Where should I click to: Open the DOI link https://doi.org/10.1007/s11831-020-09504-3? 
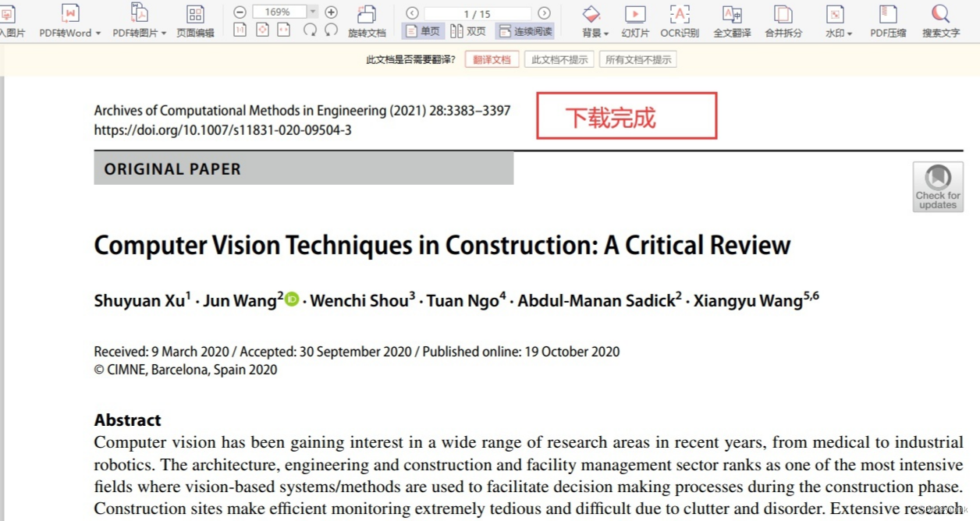[x=222, y=130]
